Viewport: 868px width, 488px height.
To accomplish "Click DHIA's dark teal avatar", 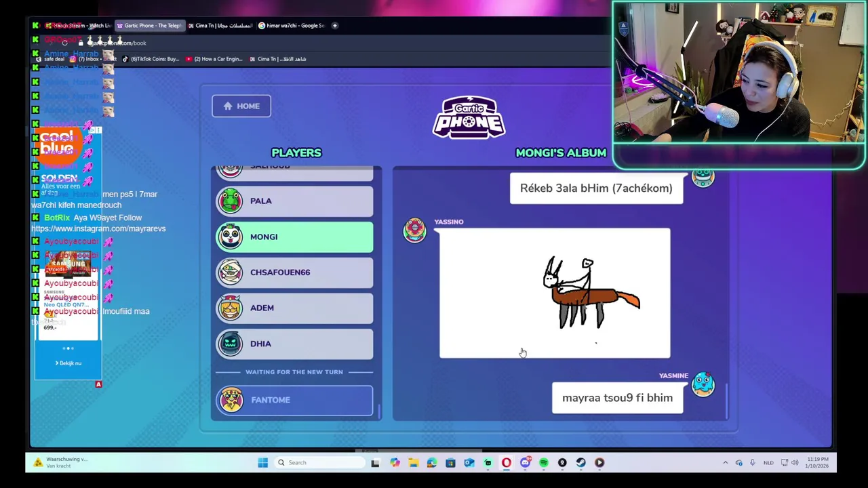I will [231, 343].
